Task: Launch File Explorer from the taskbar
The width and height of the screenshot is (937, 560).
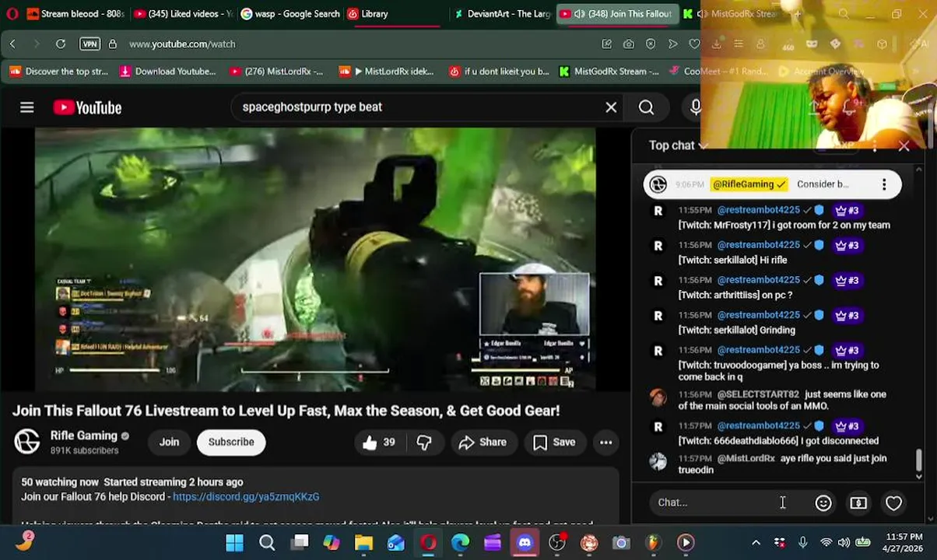Action: [x=363, y=543]
